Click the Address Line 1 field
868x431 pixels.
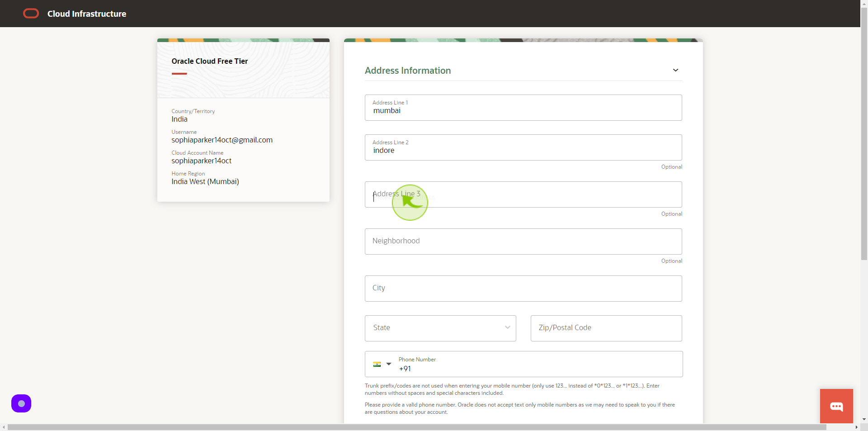point(524,108)
